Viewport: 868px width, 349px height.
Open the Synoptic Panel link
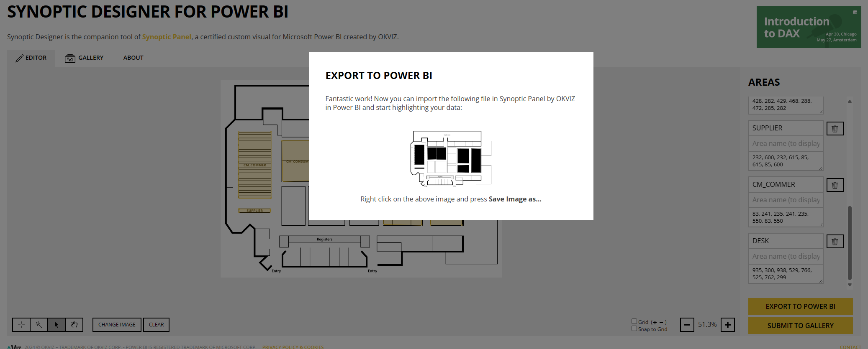[167, 37]
